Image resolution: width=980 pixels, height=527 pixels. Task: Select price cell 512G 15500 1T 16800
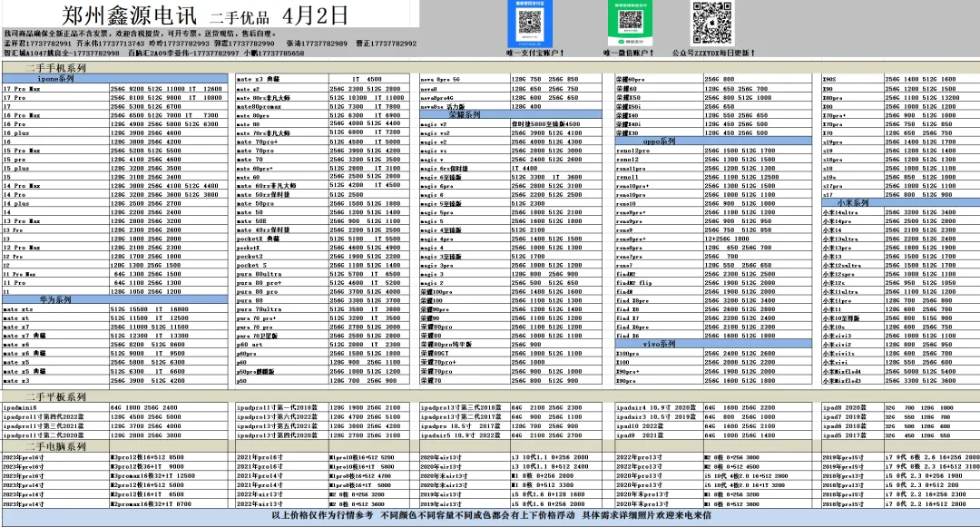click(169, 309)
